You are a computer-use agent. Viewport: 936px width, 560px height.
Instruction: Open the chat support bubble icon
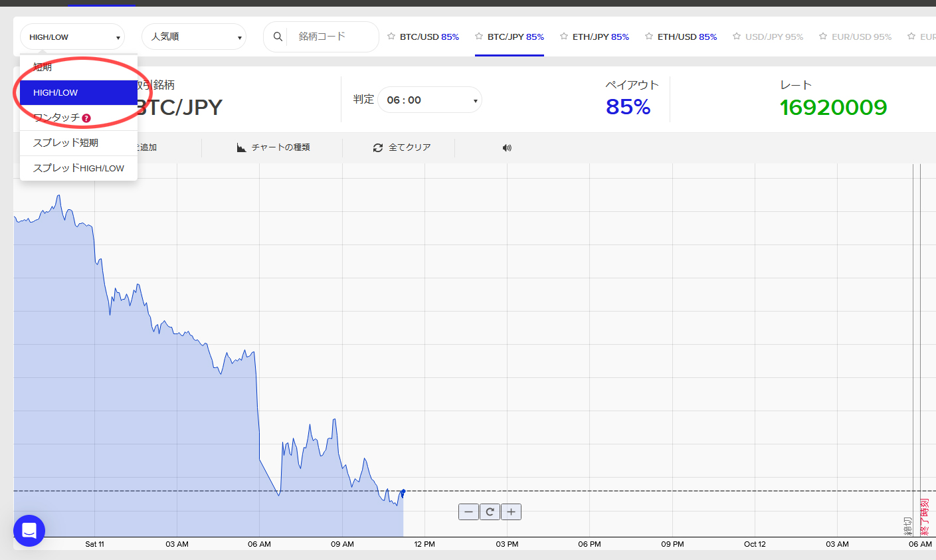point(29,531)
